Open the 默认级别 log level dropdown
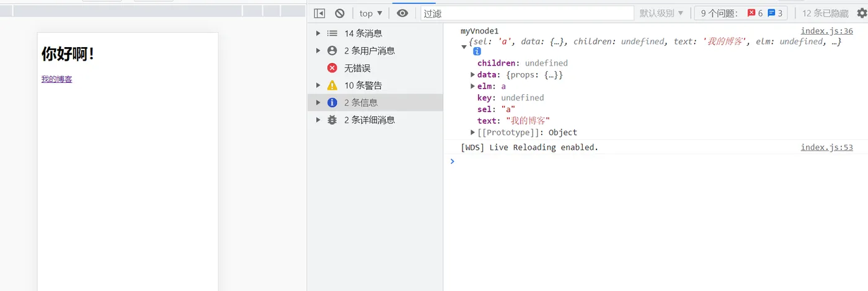 (662, 13)
